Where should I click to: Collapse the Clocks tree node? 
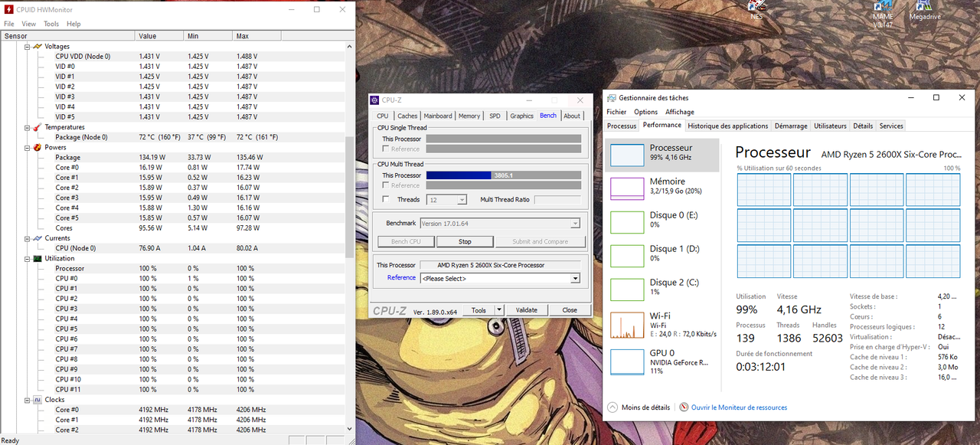tap(27, 400)
